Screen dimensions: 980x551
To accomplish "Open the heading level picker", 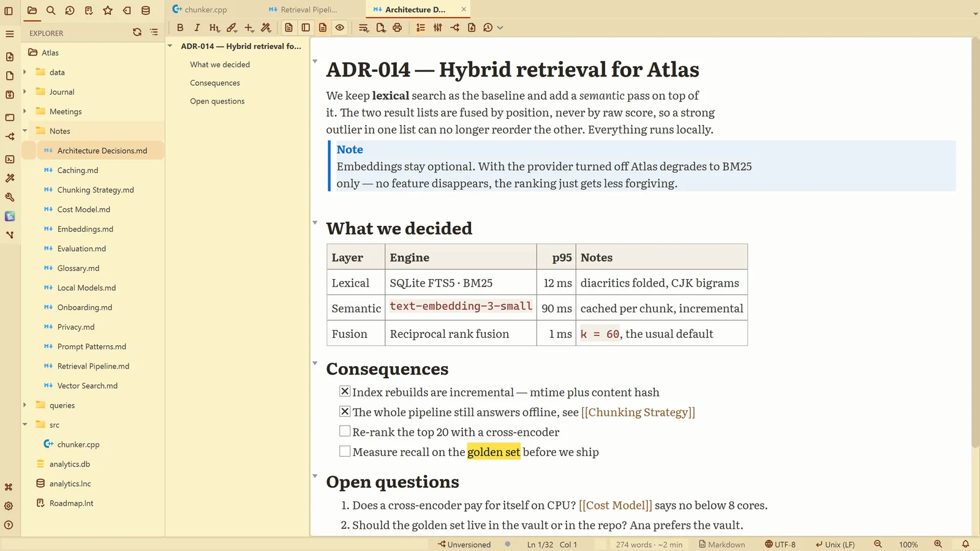I will [214, 28].
